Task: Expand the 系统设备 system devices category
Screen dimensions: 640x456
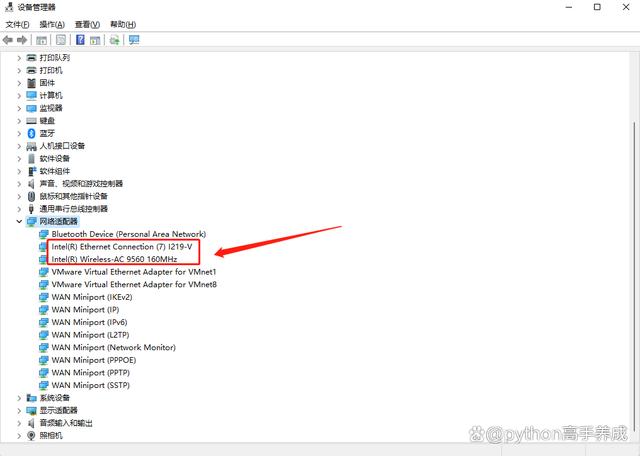Action: (19, 398)
